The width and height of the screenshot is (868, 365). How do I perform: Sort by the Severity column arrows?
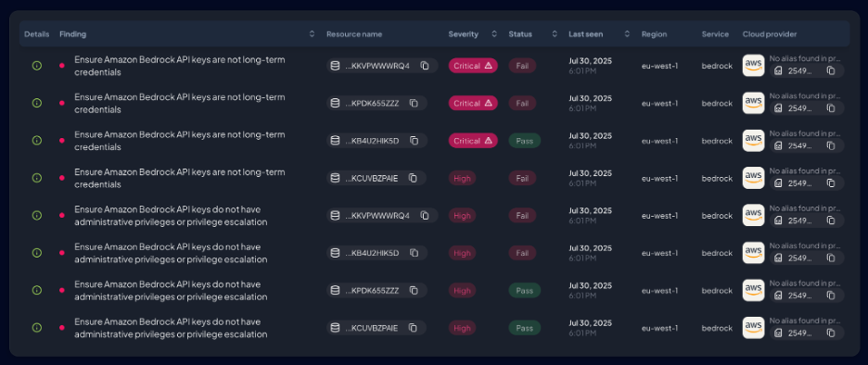point(494,34)
